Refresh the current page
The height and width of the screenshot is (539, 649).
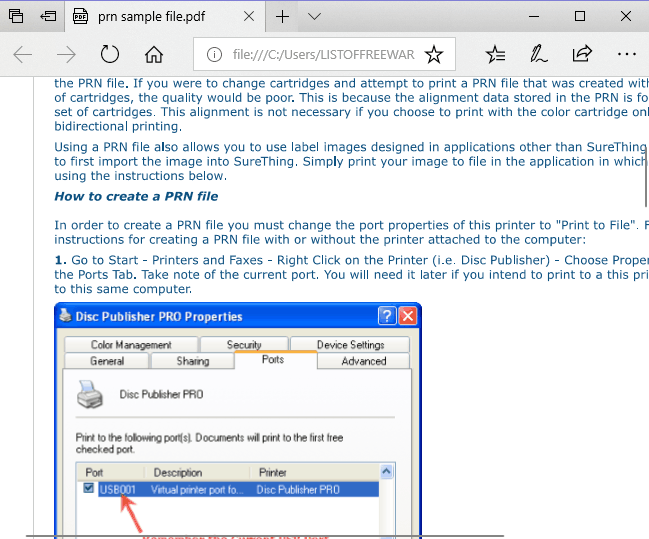pyautogui.click(x=110, y=54)
